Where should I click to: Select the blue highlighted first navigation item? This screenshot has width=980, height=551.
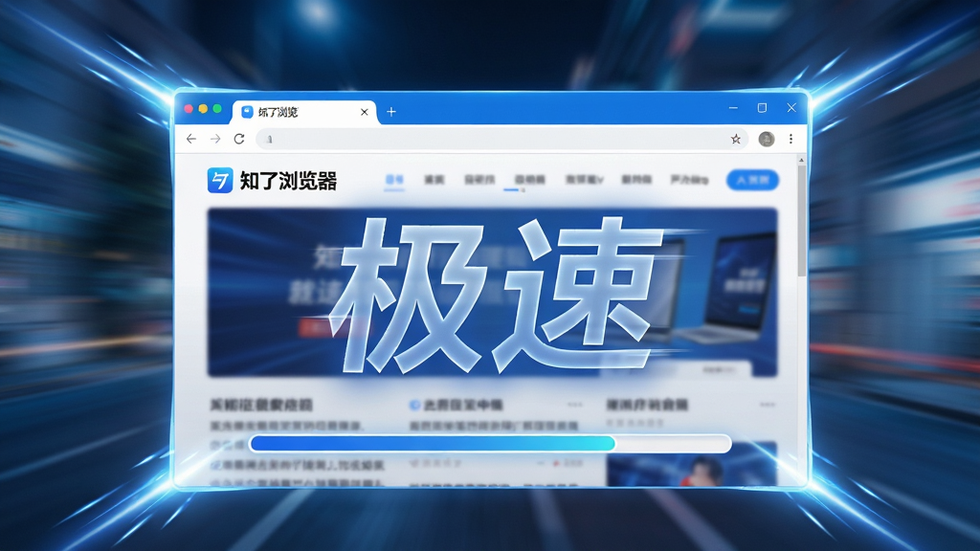394,180
